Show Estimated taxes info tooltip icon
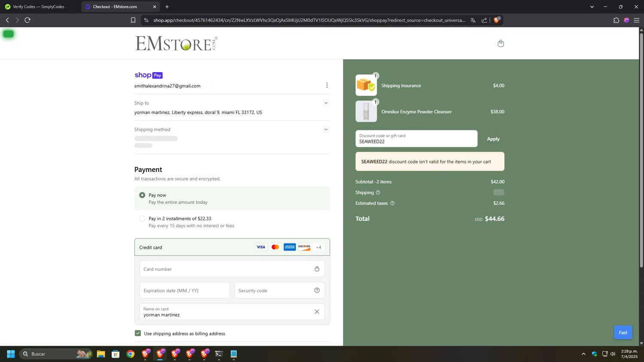Image resolution: width=644 pixels, height=362 pixels. 392,203
